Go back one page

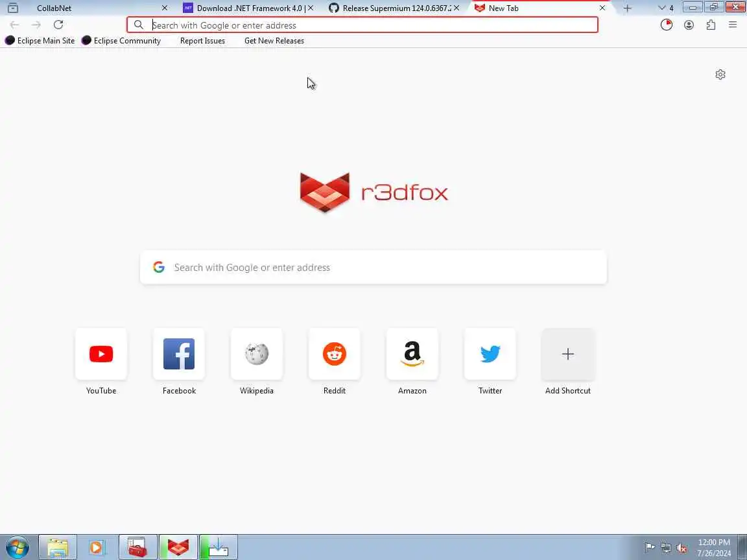point(14,25)
